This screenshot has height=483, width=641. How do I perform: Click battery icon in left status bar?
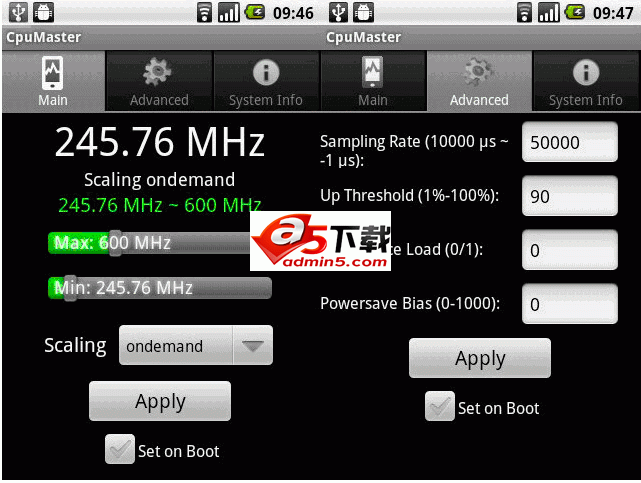pyautogui.click(x=255, y=12)
